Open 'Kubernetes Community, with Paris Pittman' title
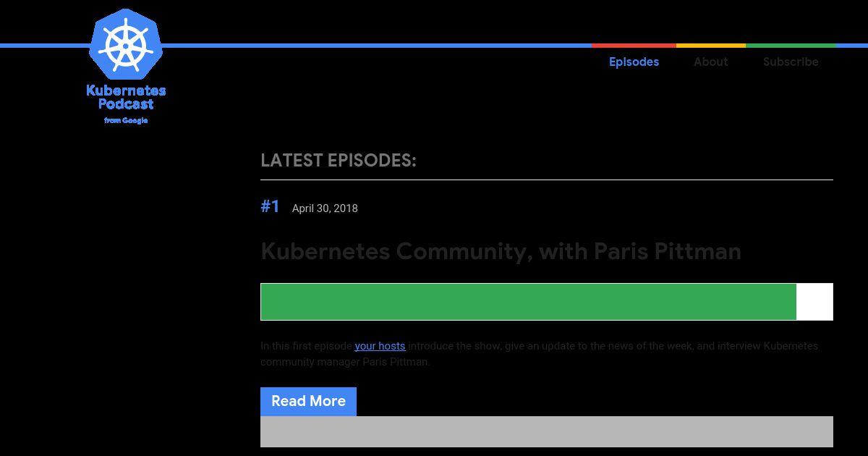This screenshot has height=456, width=868. (501, 251)
